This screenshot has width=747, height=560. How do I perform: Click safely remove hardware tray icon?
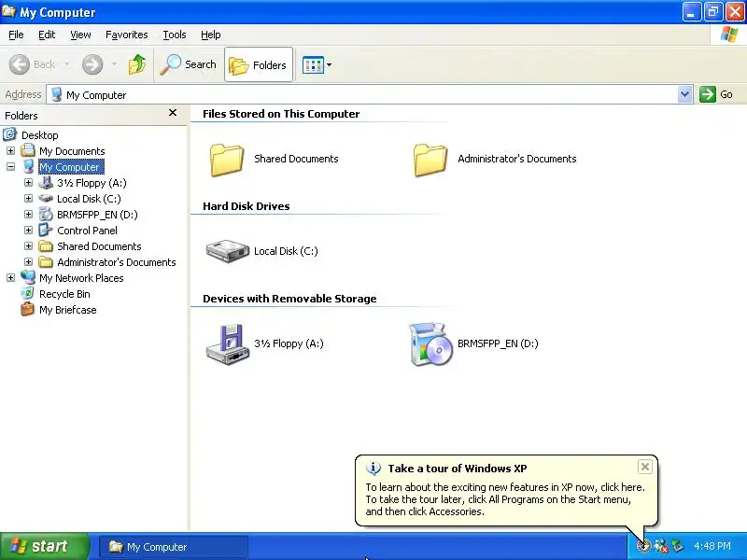[677, 546]
